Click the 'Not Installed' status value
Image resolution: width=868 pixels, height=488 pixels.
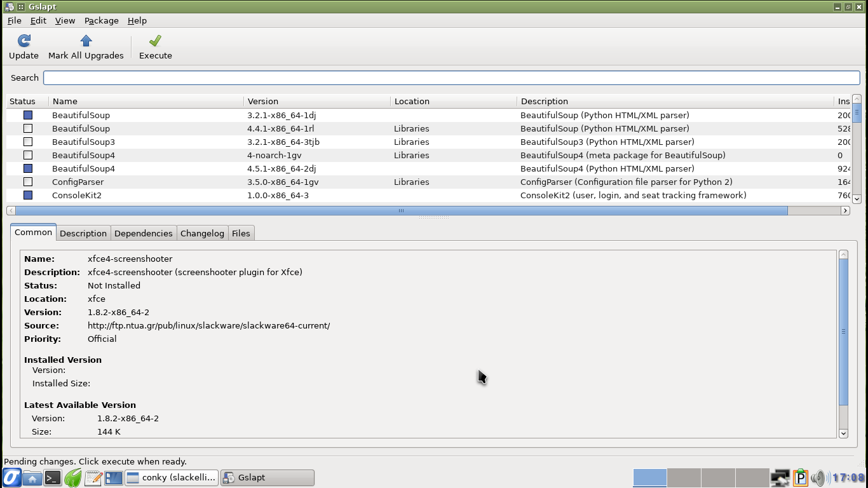click(x=114, y=285)
